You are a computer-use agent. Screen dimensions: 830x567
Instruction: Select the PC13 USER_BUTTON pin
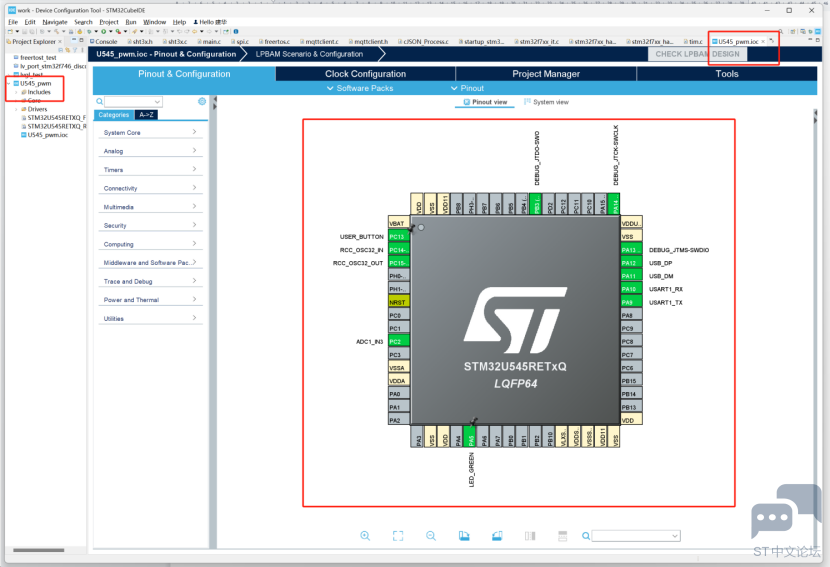point(399,236)
